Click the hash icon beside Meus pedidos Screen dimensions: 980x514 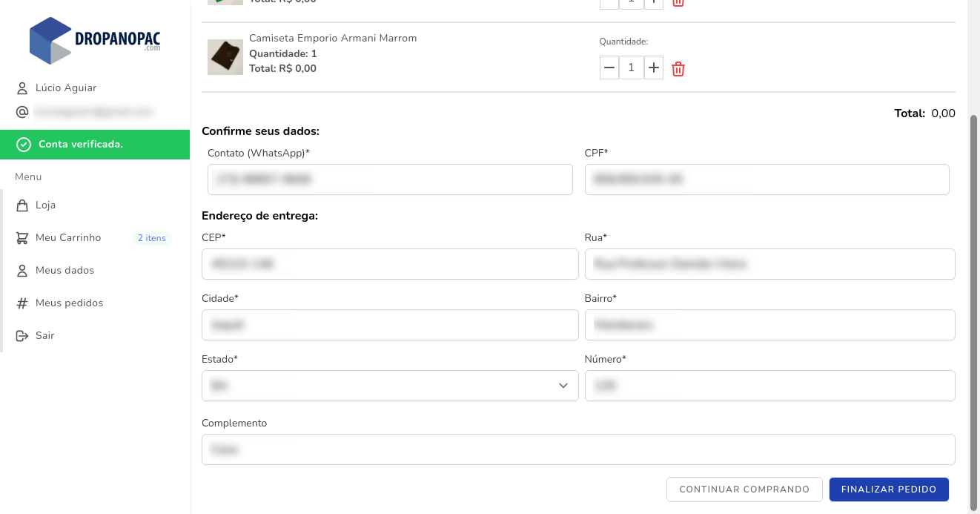22,303
